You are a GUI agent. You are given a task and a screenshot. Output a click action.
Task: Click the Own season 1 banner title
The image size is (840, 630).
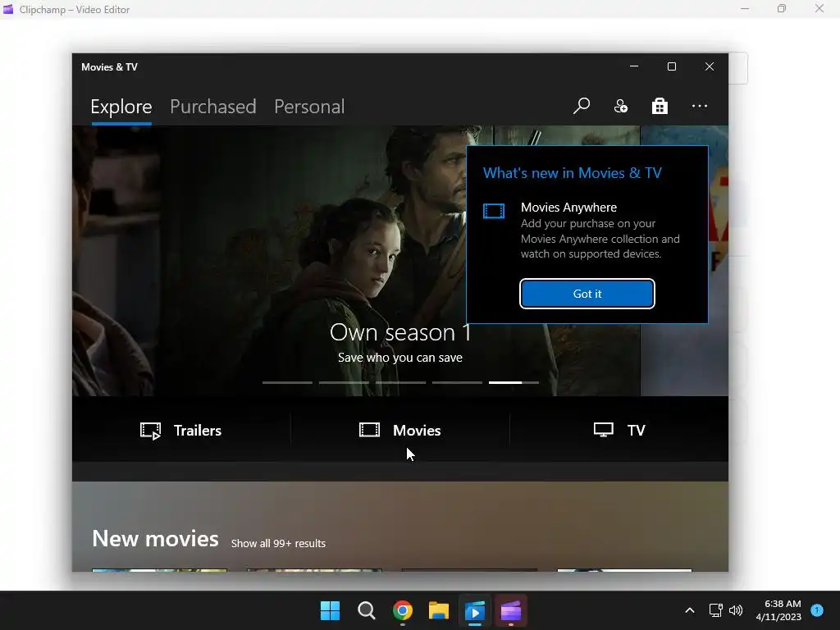click(x=400, y=332)
